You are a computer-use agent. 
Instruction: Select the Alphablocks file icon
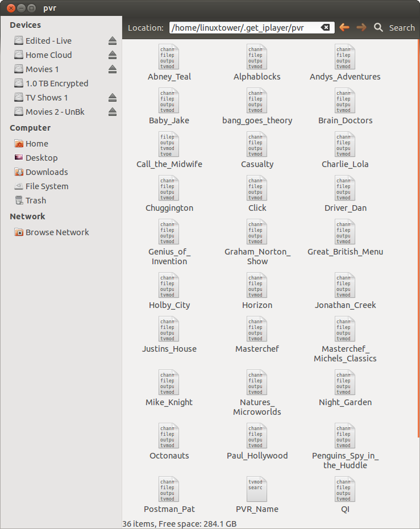pyautogui.click(x=257, y=57)
